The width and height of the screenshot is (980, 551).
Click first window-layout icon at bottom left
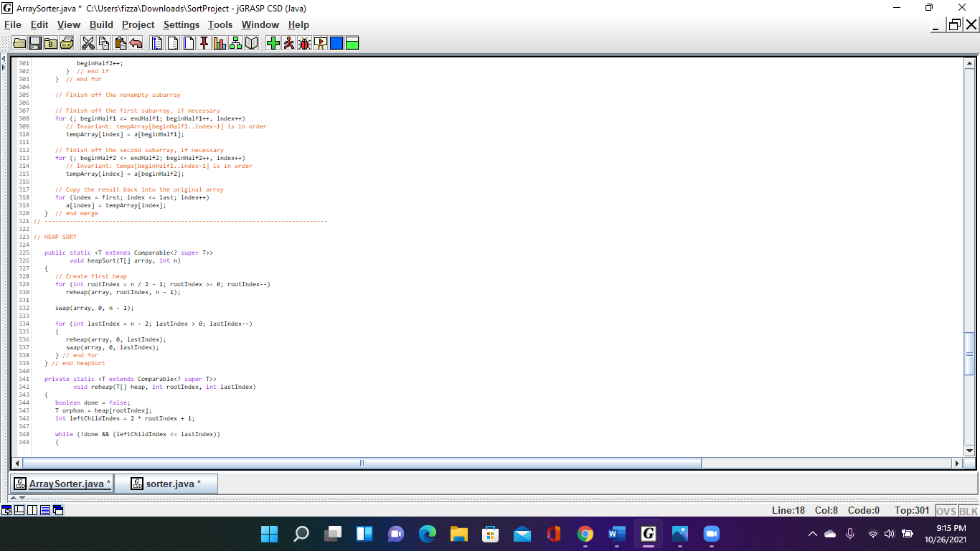(6, 510)
